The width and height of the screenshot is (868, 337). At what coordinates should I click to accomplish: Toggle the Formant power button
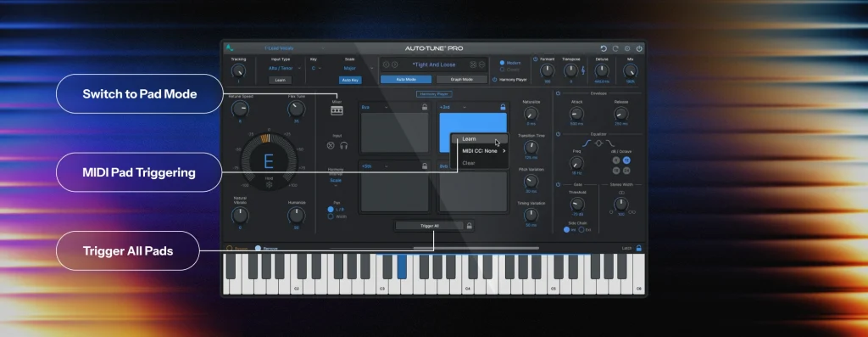[536, 59]
